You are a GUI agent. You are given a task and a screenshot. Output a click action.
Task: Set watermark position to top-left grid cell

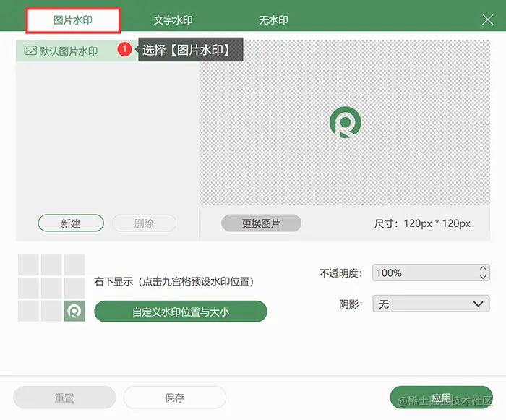click(28, 265)
